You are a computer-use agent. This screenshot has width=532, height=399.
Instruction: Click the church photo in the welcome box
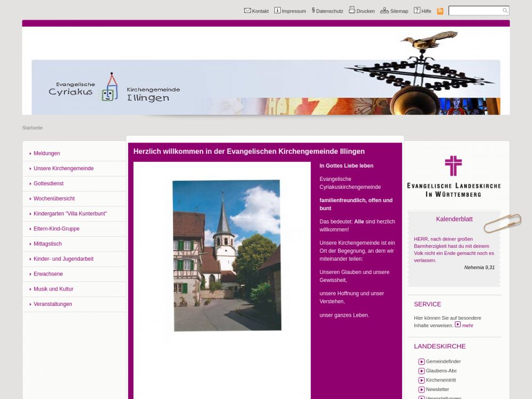(227, 255)
